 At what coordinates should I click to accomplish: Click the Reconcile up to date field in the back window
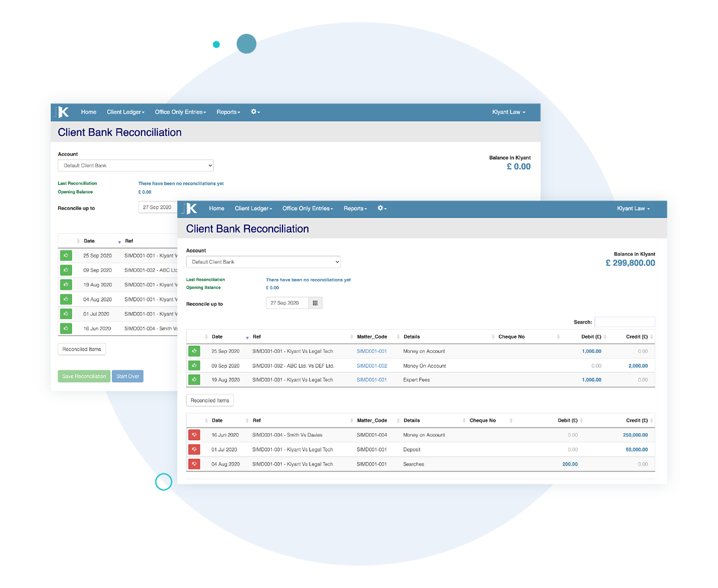pos(157,207)
